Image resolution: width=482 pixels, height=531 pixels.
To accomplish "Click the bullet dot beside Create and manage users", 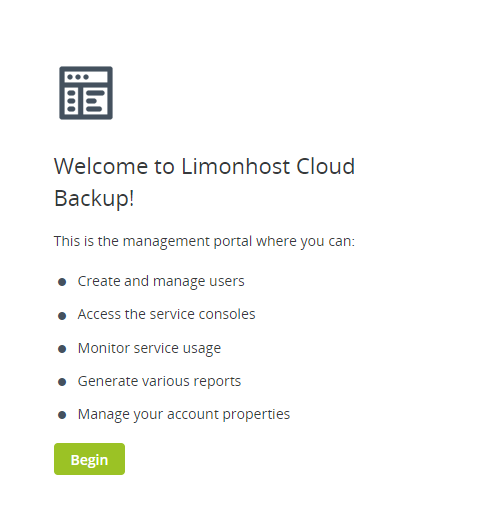I will 62,282.
